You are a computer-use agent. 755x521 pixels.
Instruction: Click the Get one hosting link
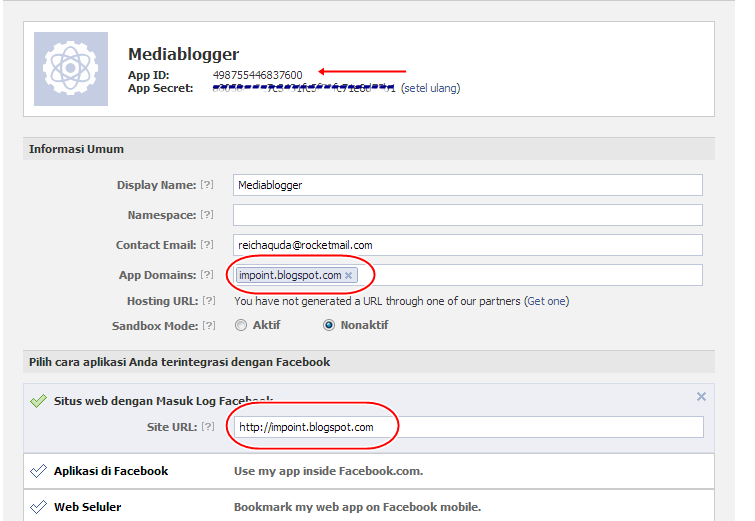point(547,301)
